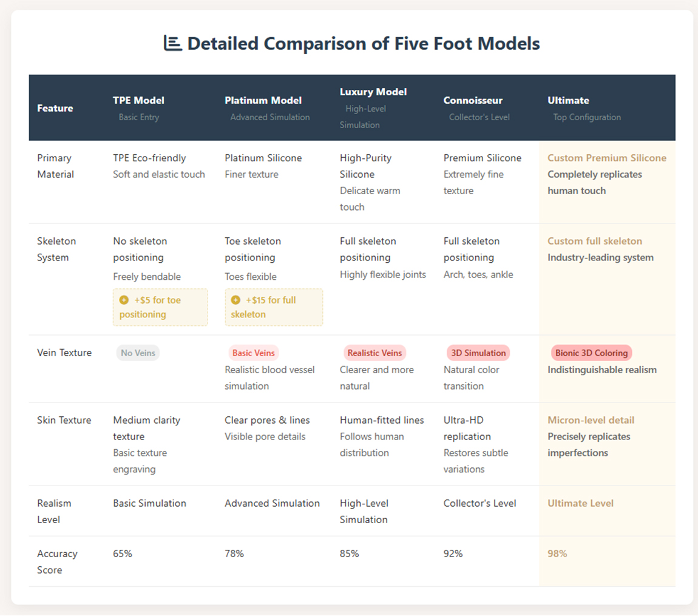Select the No Veins badge
Screen dimensions: 698x616
click(x=138, y=353)
